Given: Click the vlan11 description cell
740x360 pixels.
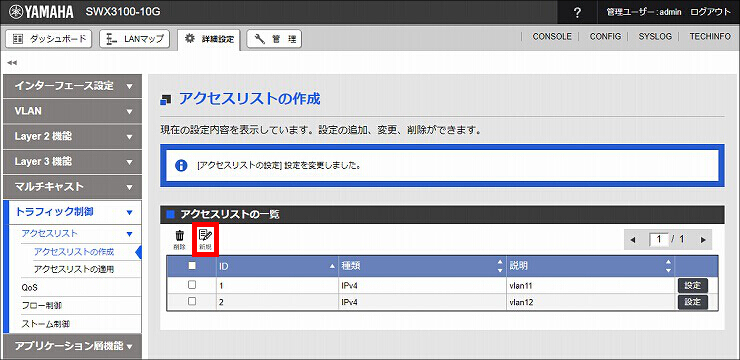Looking at the screenshot, I should [590, 285].
